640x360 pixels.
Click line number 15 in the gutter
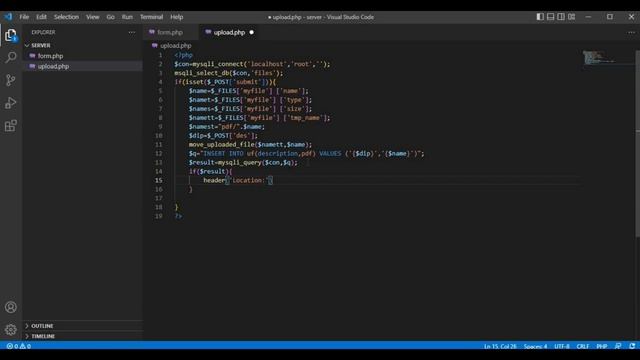(x=158, y=180)
